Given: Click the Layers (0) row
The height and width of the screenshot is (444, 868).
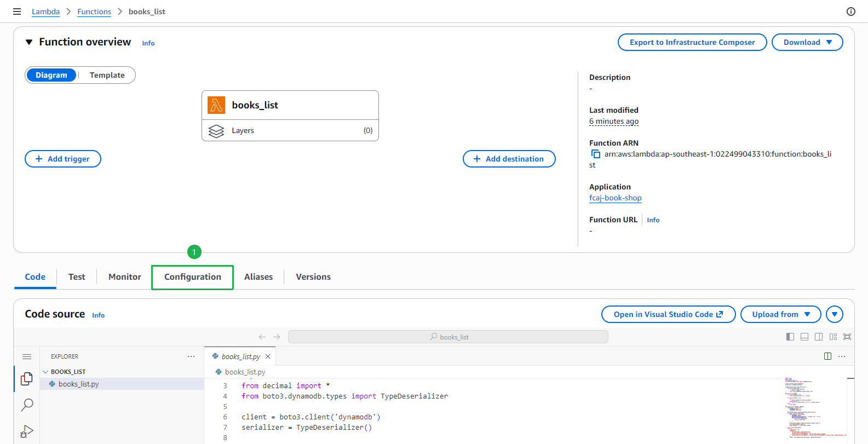Looking at the screenshot, I should (x=290, y=130).
